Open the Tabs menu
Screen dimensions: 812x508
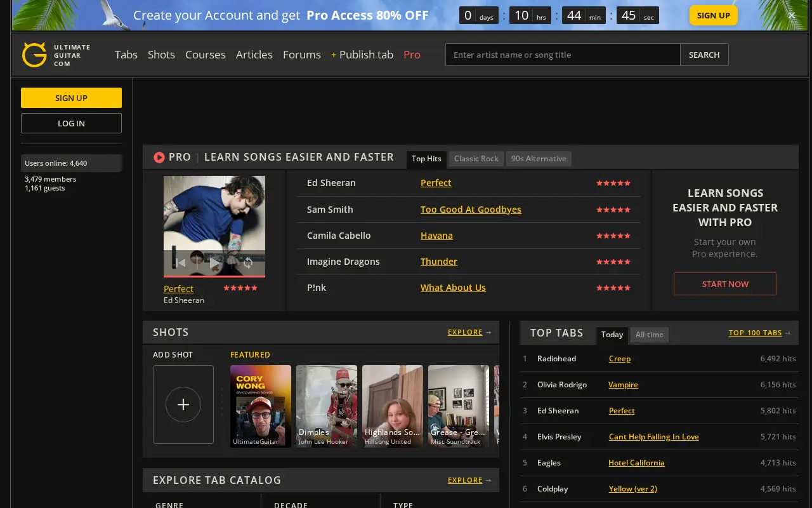(x=126, y=55)
